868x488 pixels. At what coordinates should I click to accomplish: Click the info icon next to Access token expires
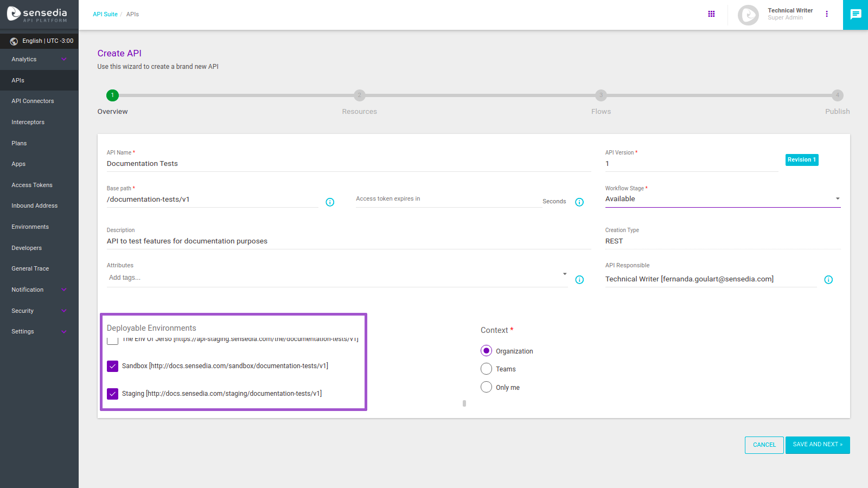pyautogui.click(x=579, y=202)
